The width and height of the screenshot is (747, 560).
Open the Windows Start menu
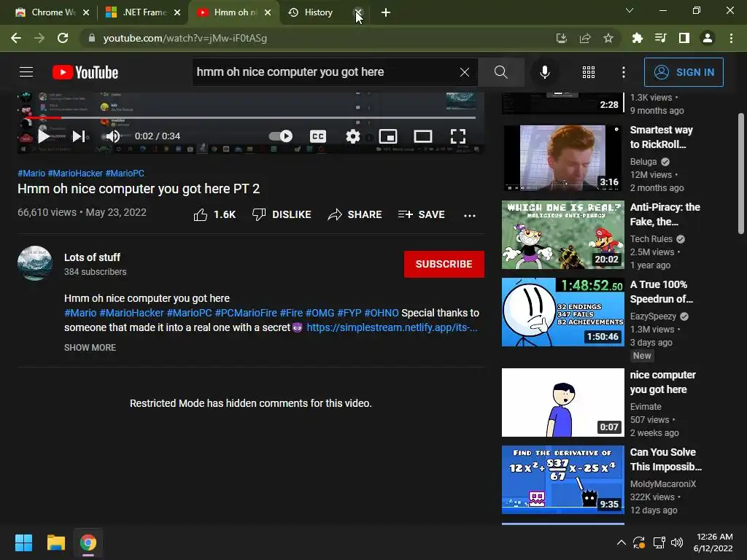point(23,542)
